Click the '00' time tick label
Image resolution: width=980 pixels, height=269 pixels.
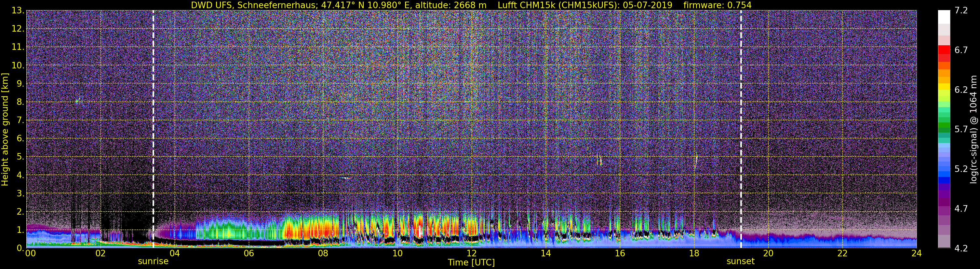click(30, 254)
